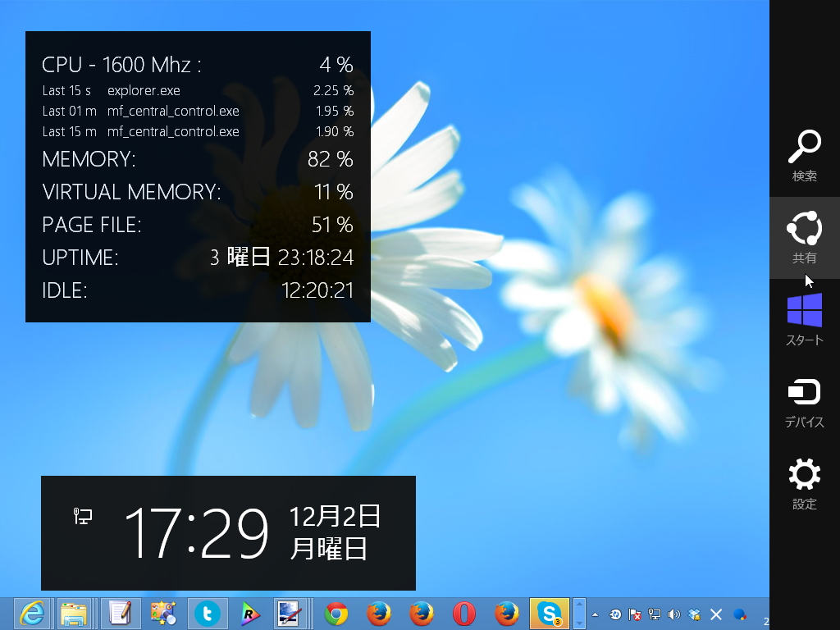Click the date 12月2日 on the clock widget

335,516
